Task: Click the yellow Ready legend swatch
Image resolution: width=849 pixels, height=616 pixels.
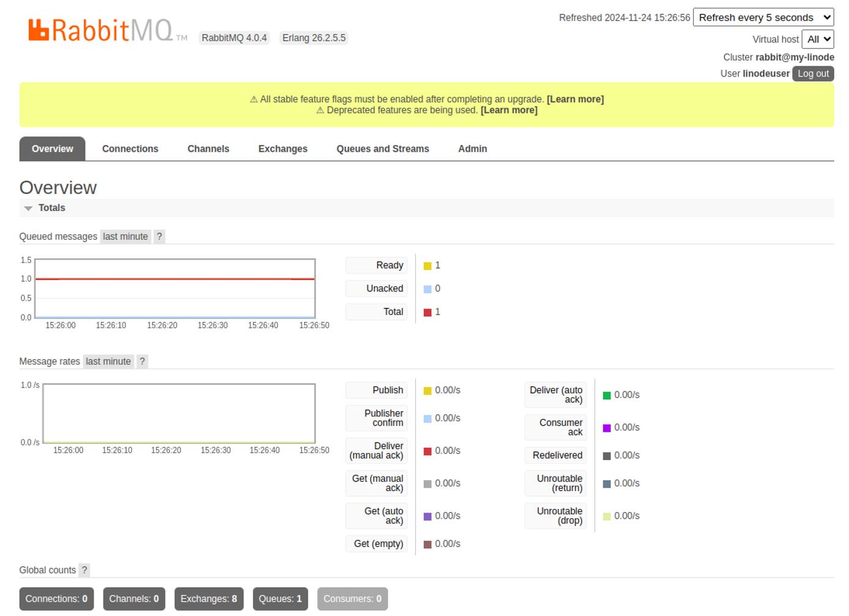Action: pos(426,265)
